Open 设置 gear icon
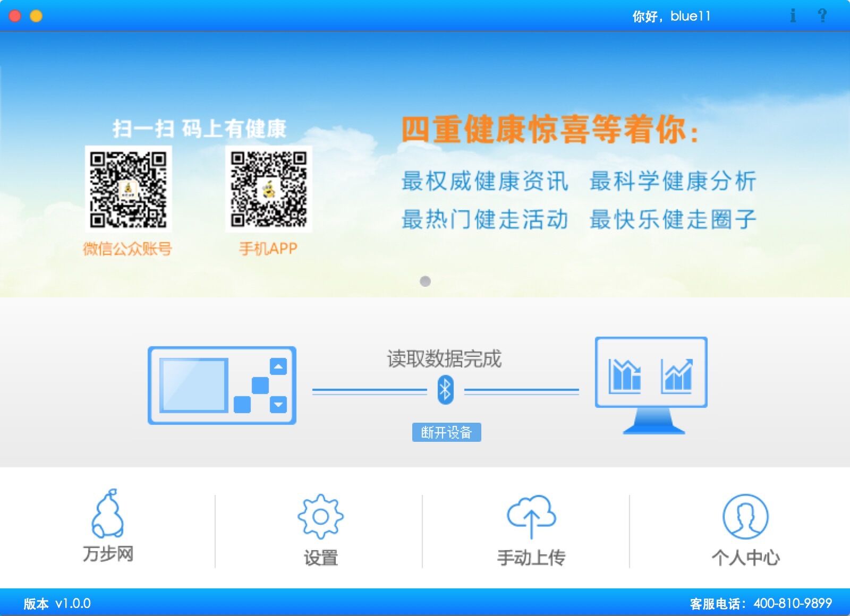The image size is (850, 616). coord(320,517)
